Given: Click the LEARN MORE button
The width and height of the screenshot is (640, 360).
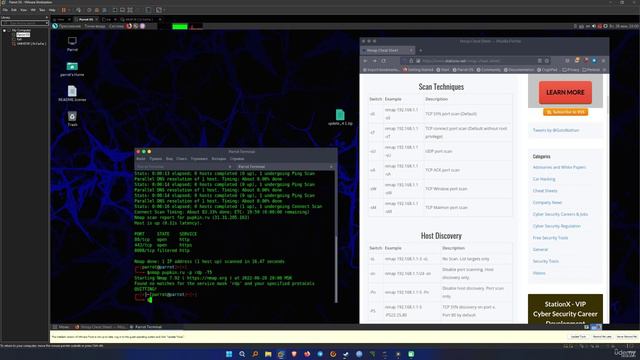Looking at the screenshot, I should (565, 92).
